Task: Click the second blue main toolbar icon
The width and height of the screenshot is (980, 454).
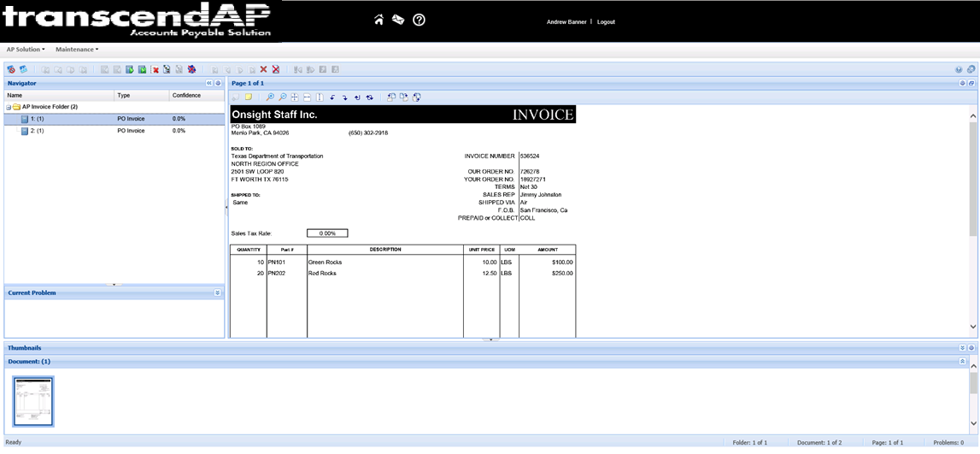Action: (23, 69)
